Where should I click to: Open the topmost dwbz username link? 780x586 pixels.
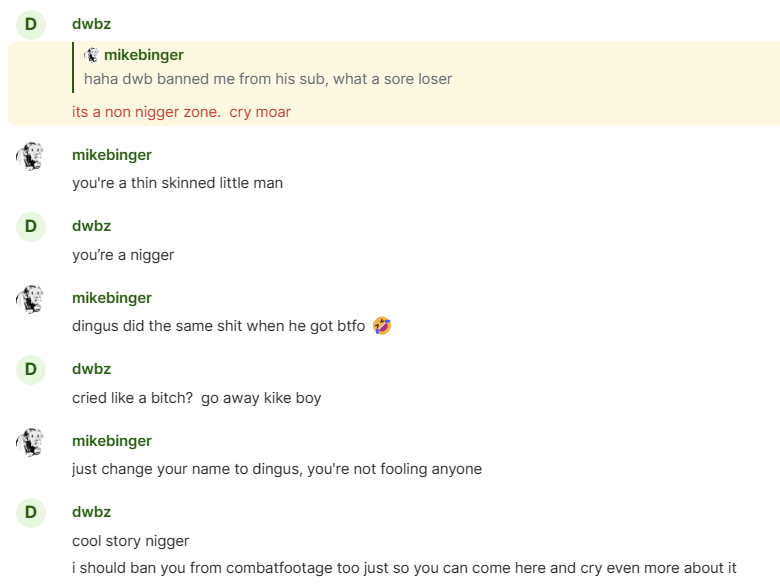92,24
